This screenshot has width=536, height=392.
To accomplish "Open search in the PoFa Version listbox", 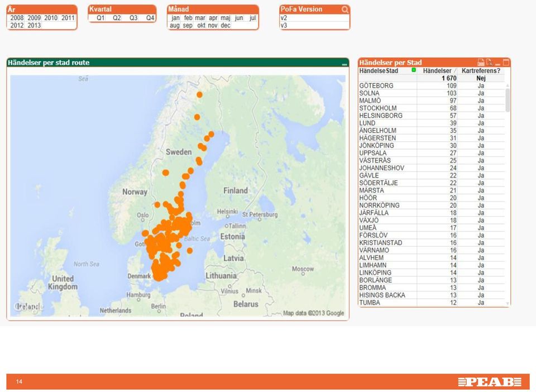I will tap(345, 9).
